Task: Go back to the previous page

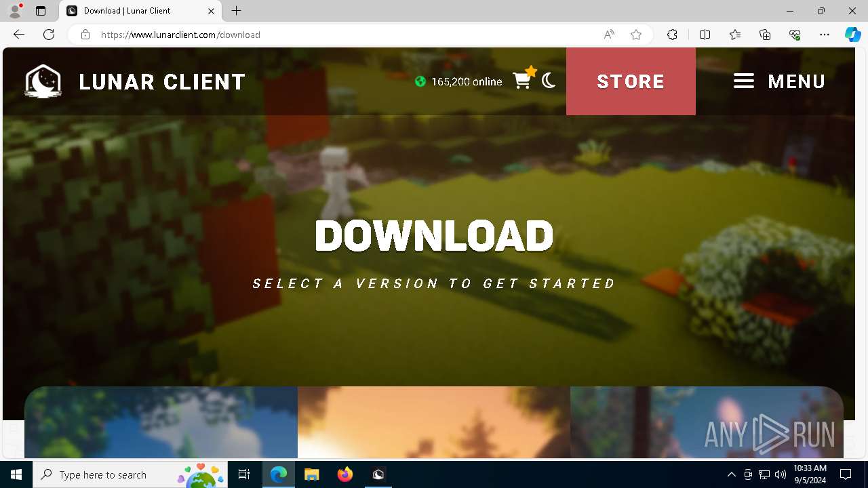Action: point(19,35)
